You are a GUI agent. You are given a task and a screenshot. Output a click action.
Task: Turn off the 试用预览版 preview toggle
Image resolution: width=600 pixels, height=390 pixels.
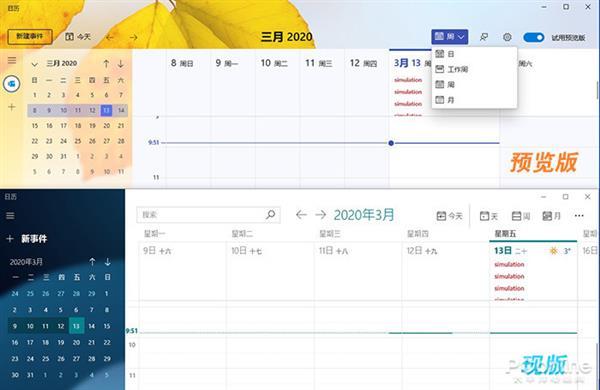point(534,37)
